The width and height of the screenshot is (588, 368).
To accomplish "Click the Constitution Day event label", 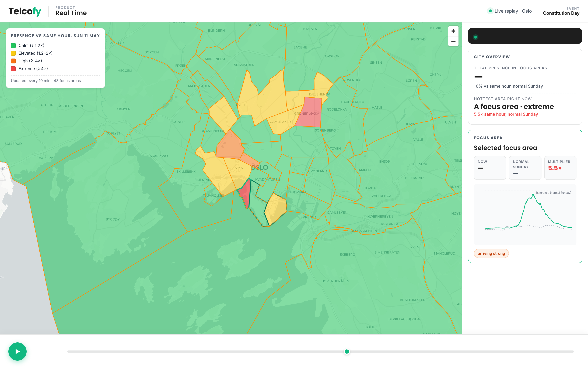I will [561, 13].
